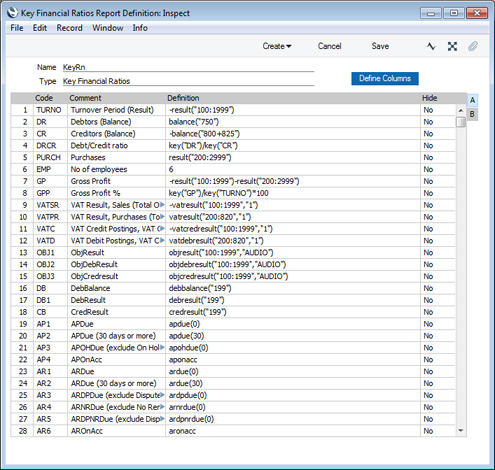Click the Name field containing KeyRn
Screen dimensions: 495x470
[x=188, y=67]
